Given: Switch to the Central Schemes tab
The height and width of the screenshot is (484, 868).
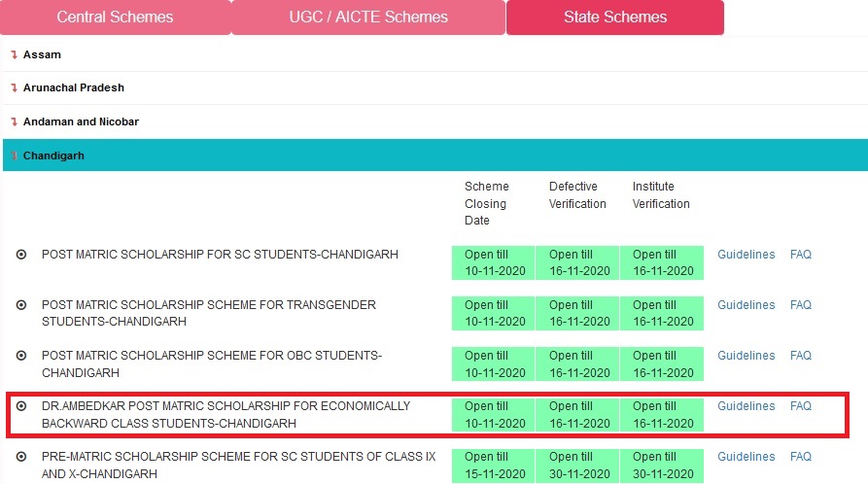Looking at the screenshot, I should pyautogui.click(x=115, y=17).
